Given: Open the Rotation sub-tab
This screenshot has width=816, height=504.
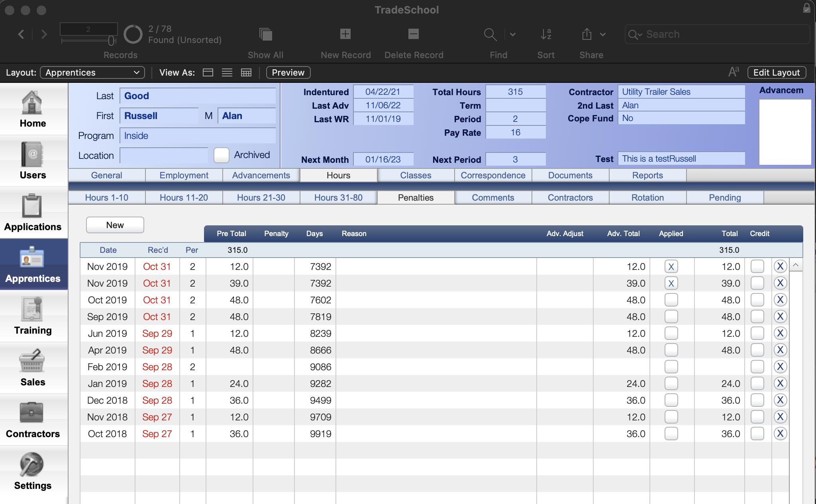Looking at the screenshot, I should pos(648,197).
